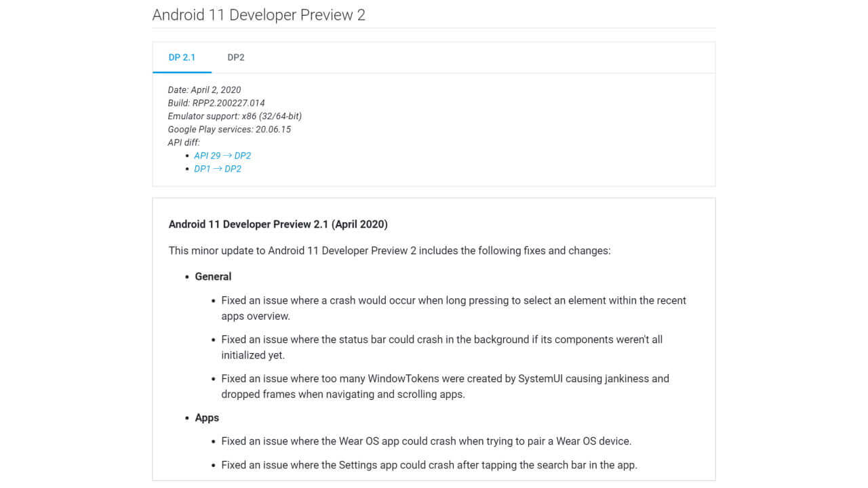Screen dimensions: 868x488
Task: Click the Emulator support x86 line
Action: 235,116
